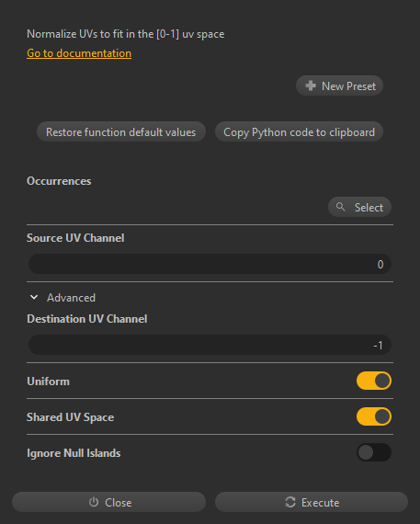420x524 pixels.
Task: Collapse the Advanced section chevron
Action: click(34, 297)
